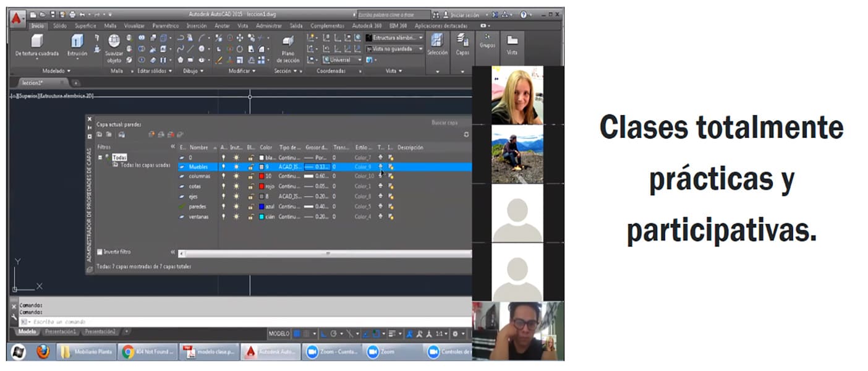Open the Vista ribbon panel button

point(512,45)
